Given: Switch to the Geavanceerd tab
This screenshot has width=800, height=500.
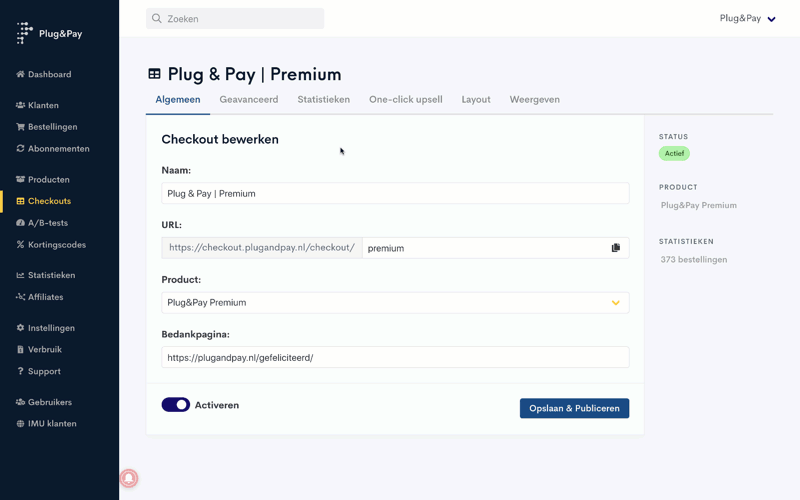Looking at the screenshot, I should [x=249, y=100].
